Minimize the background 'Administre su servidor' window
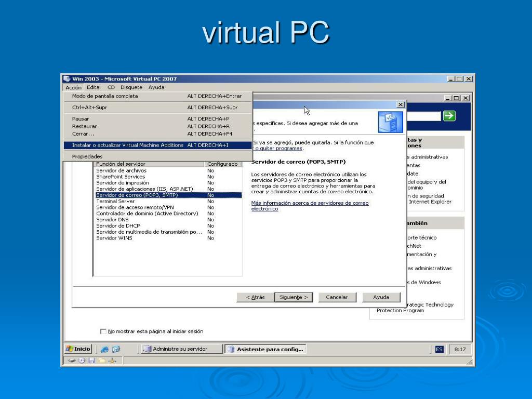The height and width of the screenshot is (399, 532). point(448,98)
